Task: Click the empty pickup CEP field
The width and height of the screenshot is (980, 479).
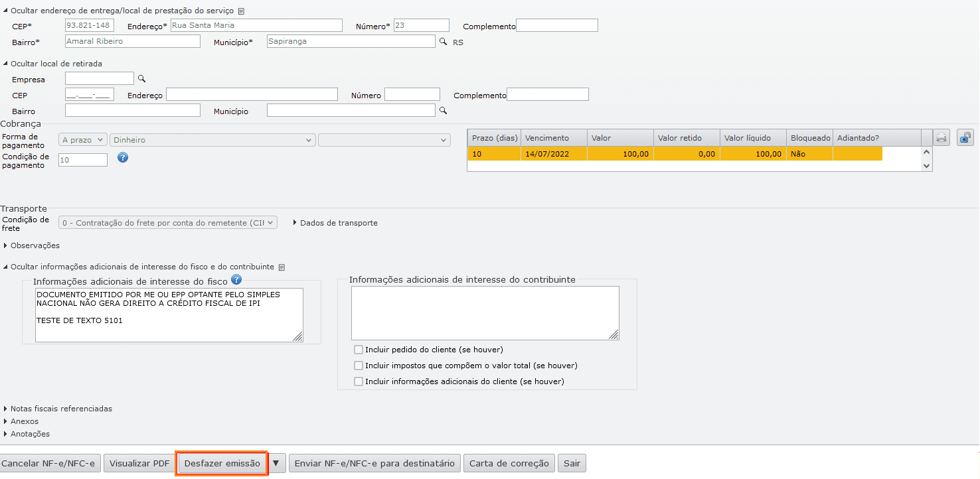Action: pyautogui.click(x=90, y=94)
